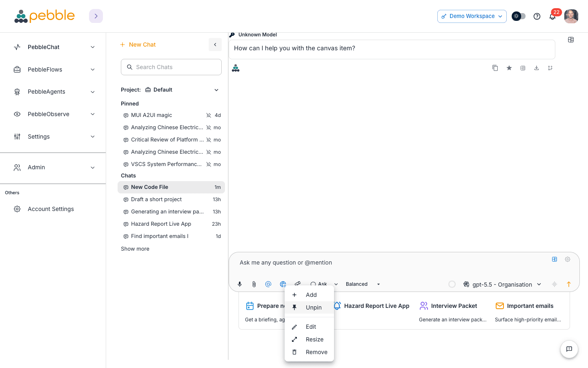Open the notifications bell
The width and height of the screenshot is (588, 368).
pyautogui.click(x=552, y=16)
